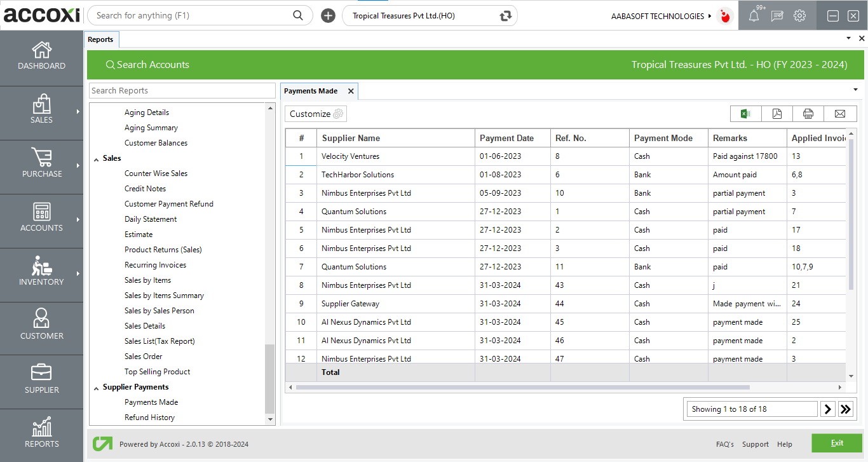Click the horizontal table scrollbar
The height and width of the screenshot is (462, 868).
click(521, 387)
